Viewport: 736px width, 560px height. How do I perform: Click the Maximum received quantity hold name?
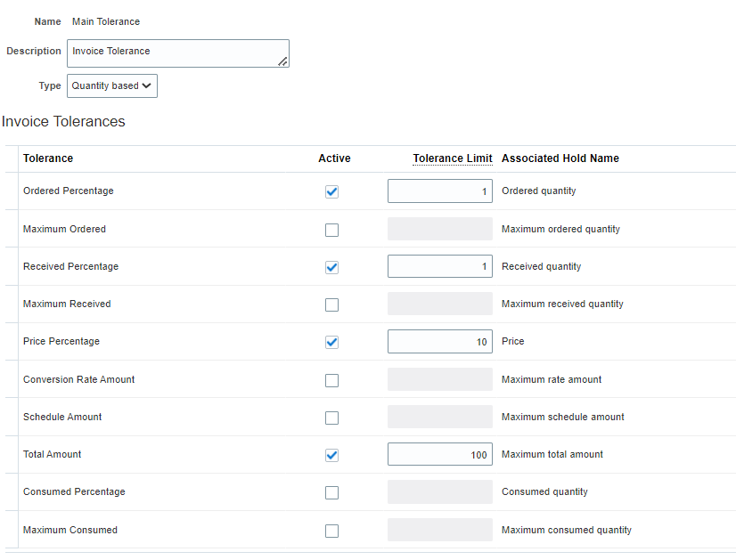coord(562,304)
